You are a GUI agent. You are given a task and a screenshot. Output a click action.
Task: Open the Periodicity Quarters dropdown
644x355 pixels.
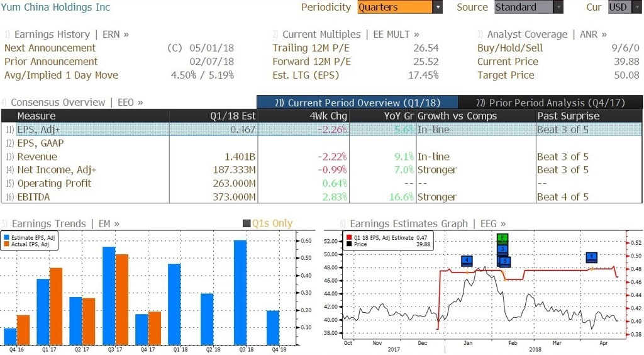tap(399, 7)
